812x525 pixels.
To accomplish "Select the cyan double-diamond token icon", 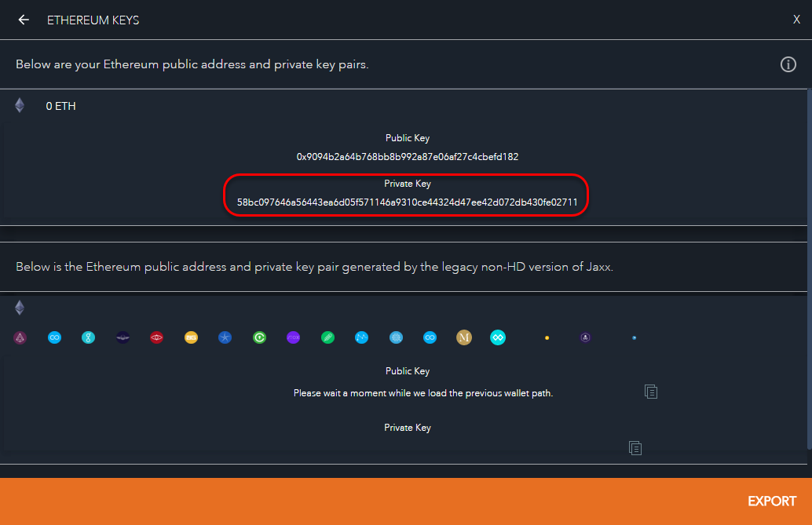I will 498,337.
